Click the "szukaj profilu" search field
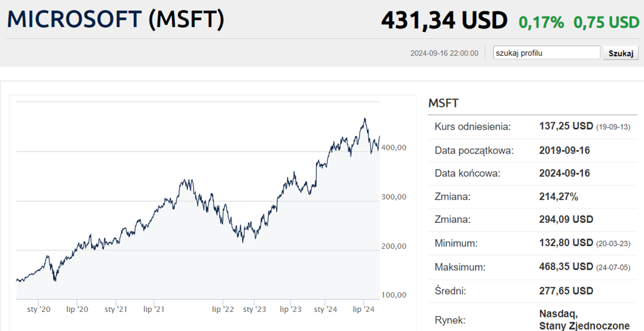 click(x=546, y=53)
